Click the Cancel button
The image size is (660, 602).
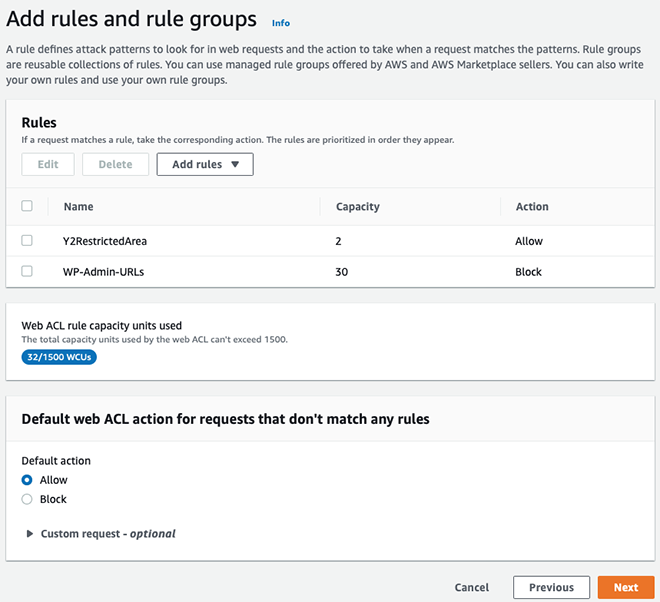click(x=471, y=587)
